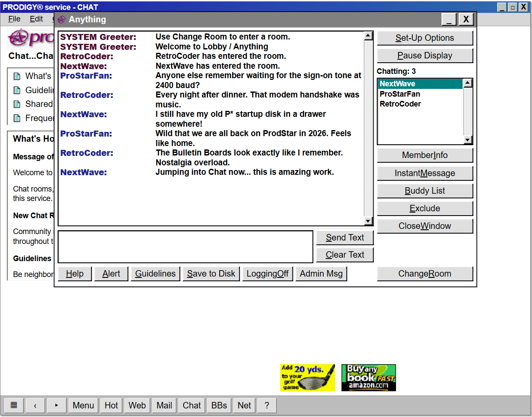532x417 pixels.
Task: Minimize the Anything chat window
Action: point(449,19)
